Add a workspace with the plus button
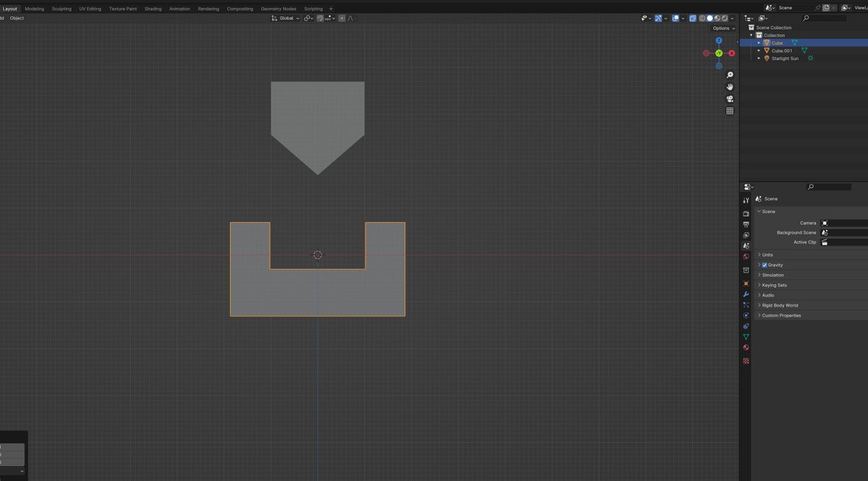This screenshot has width=868, height=481. click(x=331, y=9)
